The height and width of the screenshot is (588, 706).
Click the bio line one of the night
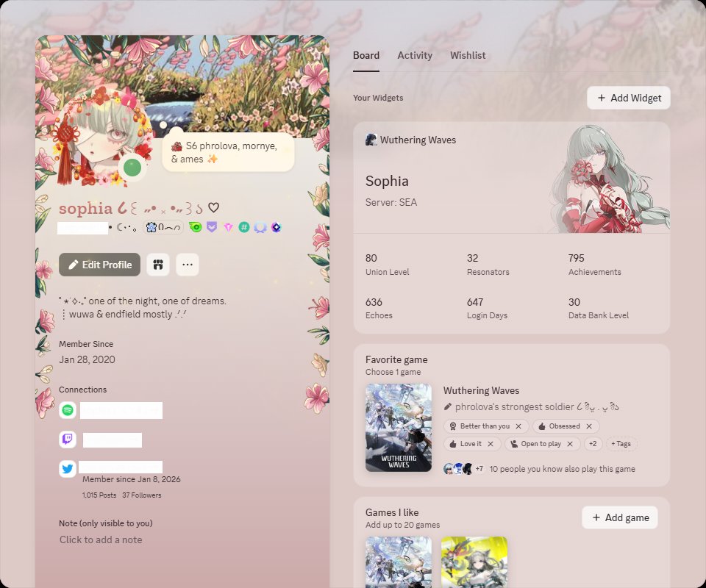[x=143, y=301]
